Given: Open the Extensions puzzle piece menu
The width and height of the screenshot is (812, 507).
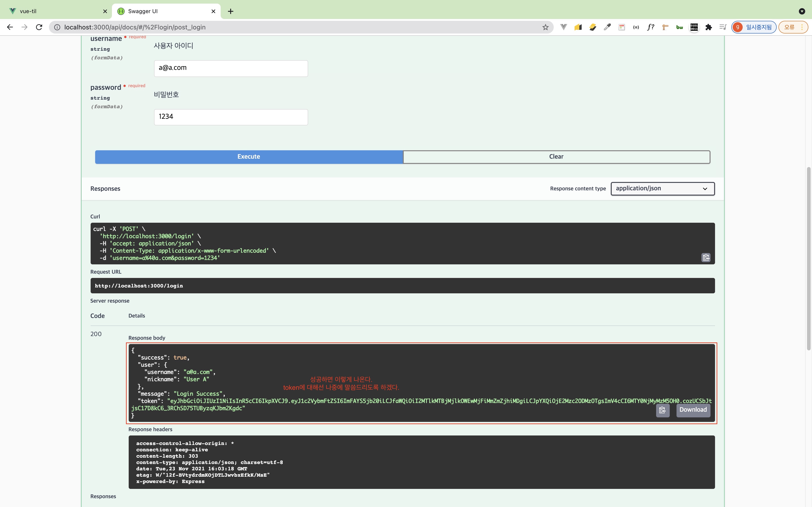Looking at the screenshot, I should tap(708, 27).
